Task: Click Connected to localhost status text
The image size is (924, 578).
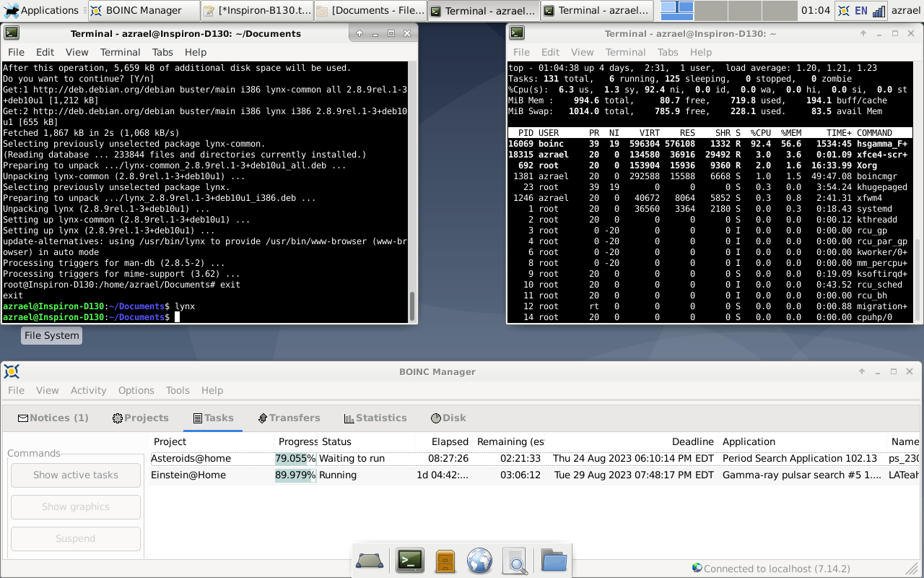Action: 777,569
